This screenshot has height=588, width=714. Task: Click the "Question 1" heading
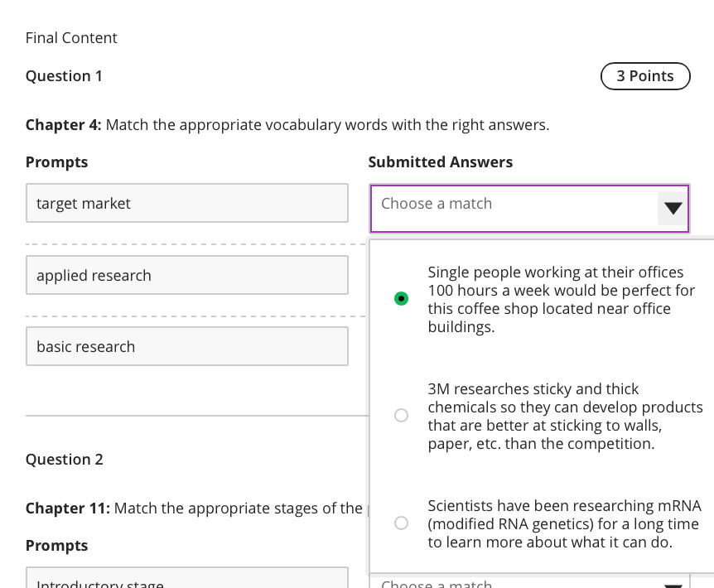(x=64, y=75)
